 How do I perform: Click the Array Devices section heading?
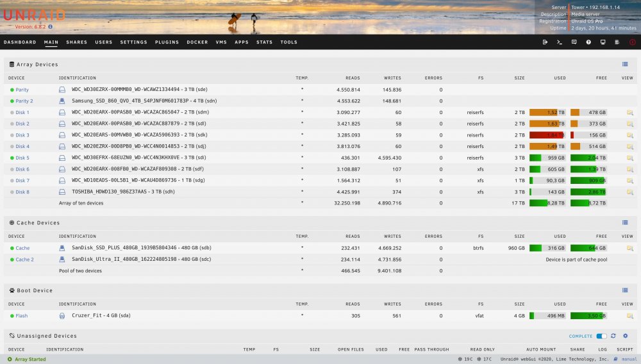coord(37,65)
